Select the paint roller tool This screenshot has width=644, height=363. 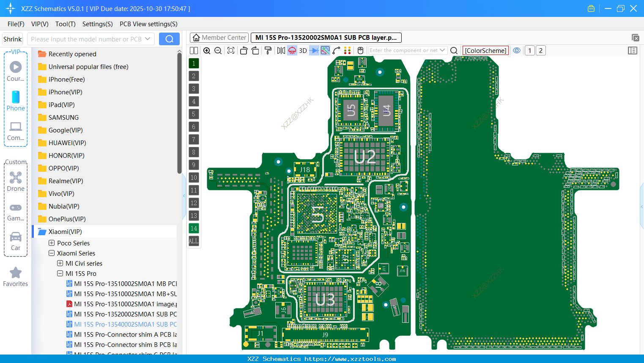coord(268,50)
